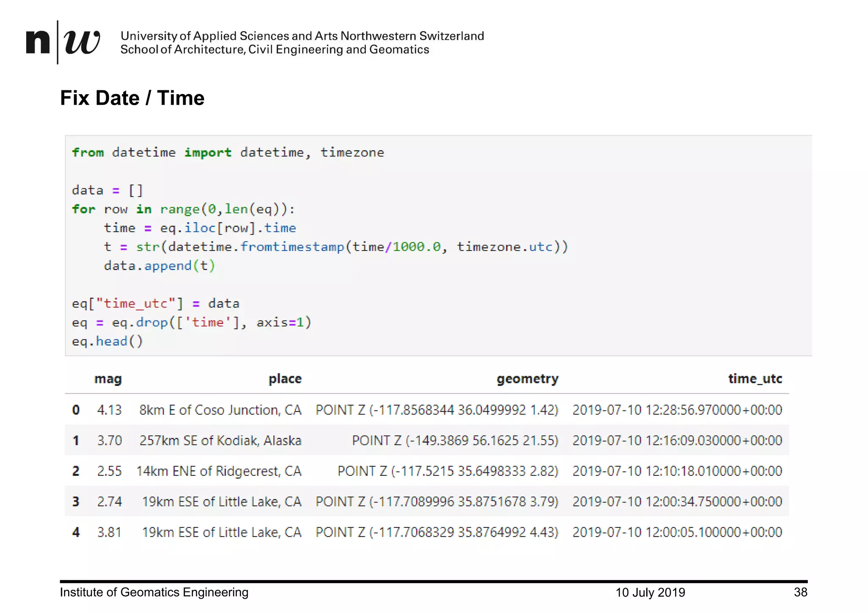Click 'University of Applied Sciences and Arts Northwestern Switzerland' text
868x614 pixels.
pyautogui.click(x=302, y=36)
